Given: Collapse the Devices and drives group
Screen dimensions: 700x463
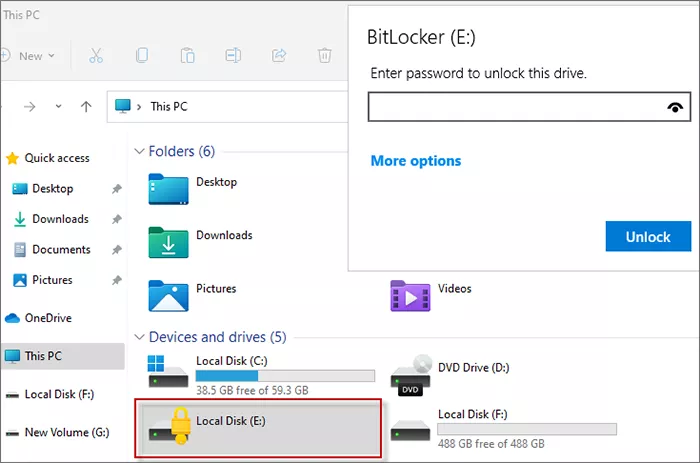Looking at the screenshot, I should click(x=138, y=337).
